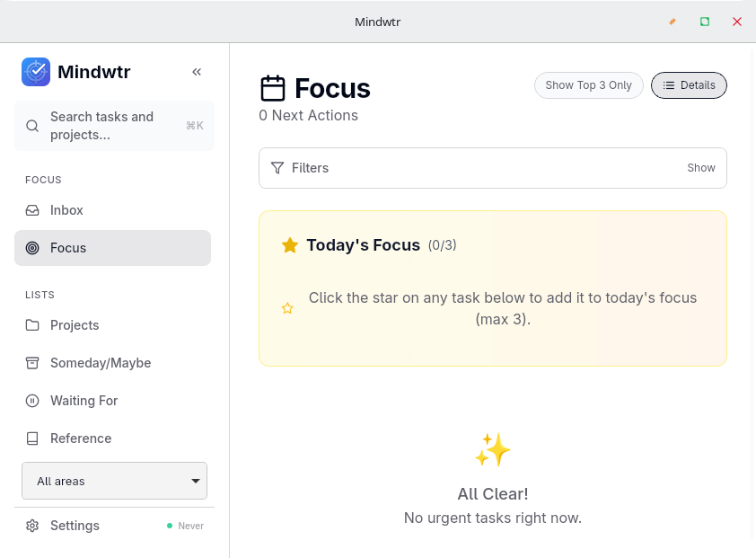Click the Focus target icon in sidebar

click(32, 247)
